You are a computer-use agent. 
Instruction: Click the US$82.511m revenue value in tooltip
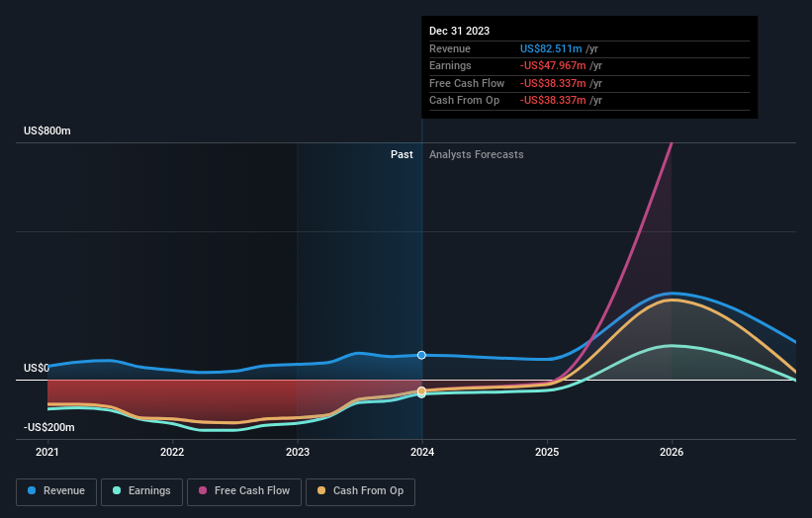[551, 48]
